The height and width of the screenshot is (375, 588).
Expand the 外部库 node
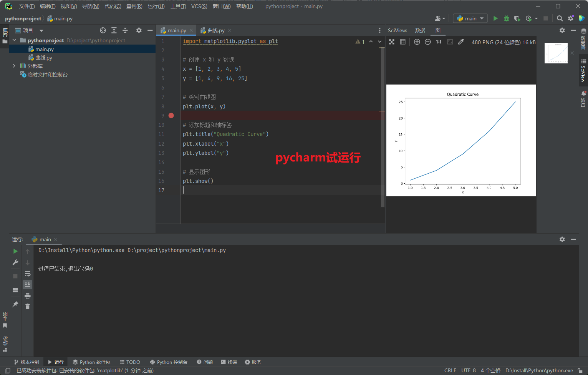tap(14, 66)
